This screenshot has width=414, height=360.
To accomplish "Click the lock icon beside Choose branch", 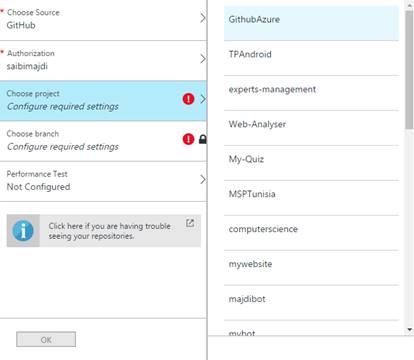I will click(x=203, y=139).
